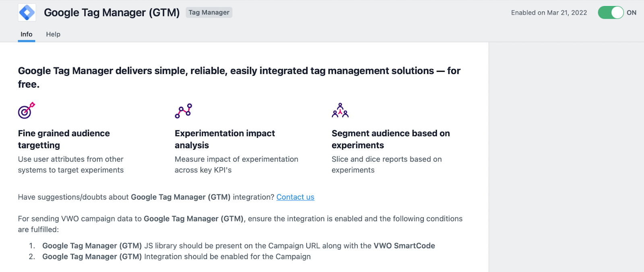Open the Help tab

(x=53, y=34)
